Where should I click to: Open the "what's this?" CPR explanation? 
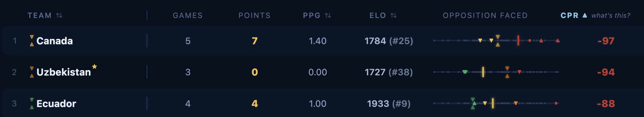point(611,16)
